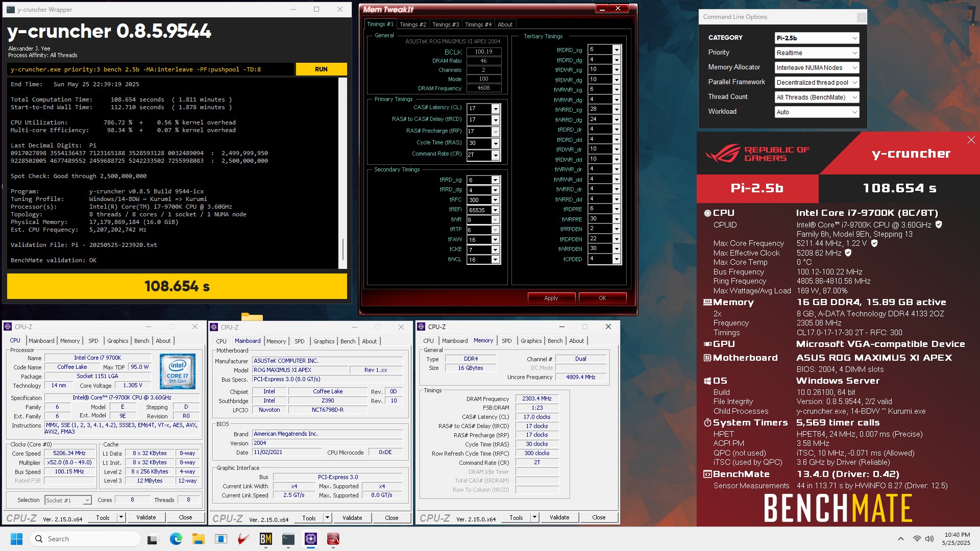This screenshot has width=980, height=551.
Task: Open Graphics tab in CPU-Z processor window
Action: click(118, 341)
